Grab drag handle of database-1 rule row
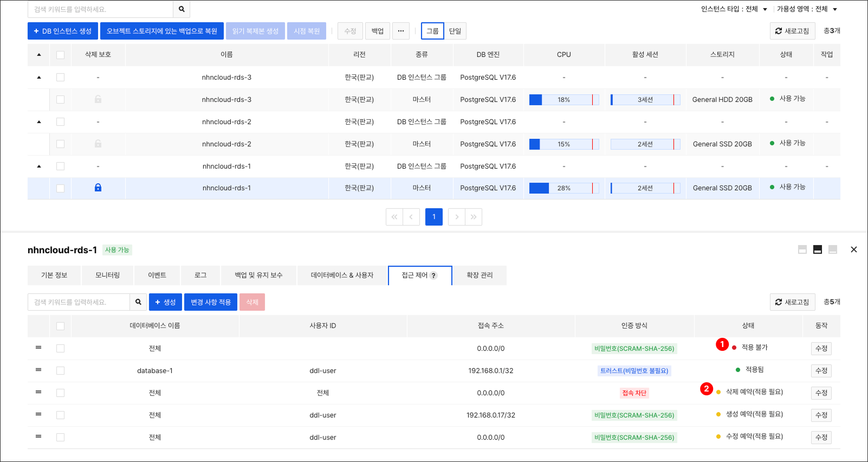 coord(38,370)
